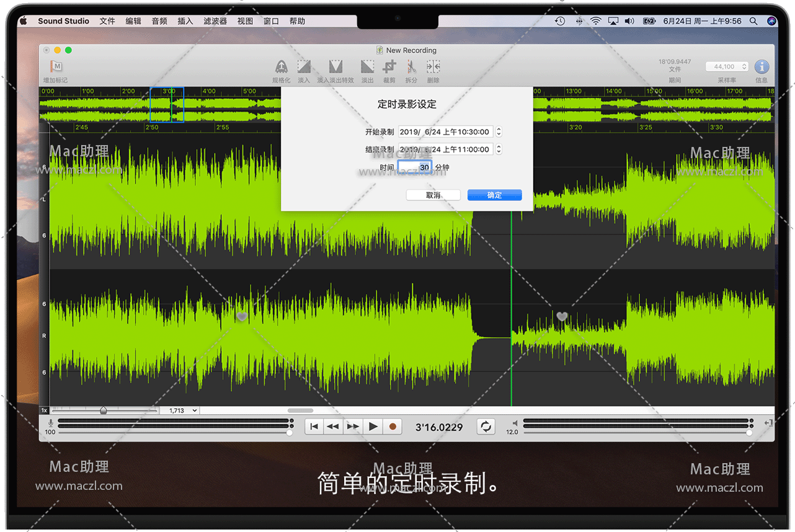Click the 开始录制 start time stepper
The width and height of the screenshot is (795, 532).
tap(499, 131)
